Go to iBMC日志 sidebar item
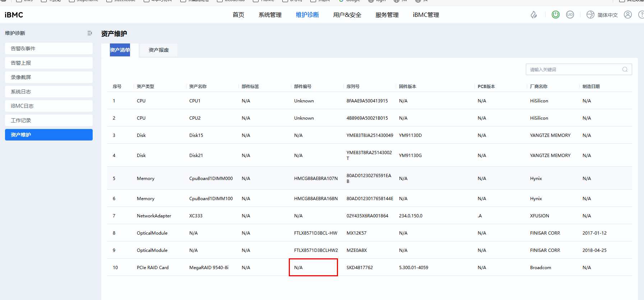Viewport: 644px width, 300px height. coord(49,106)
